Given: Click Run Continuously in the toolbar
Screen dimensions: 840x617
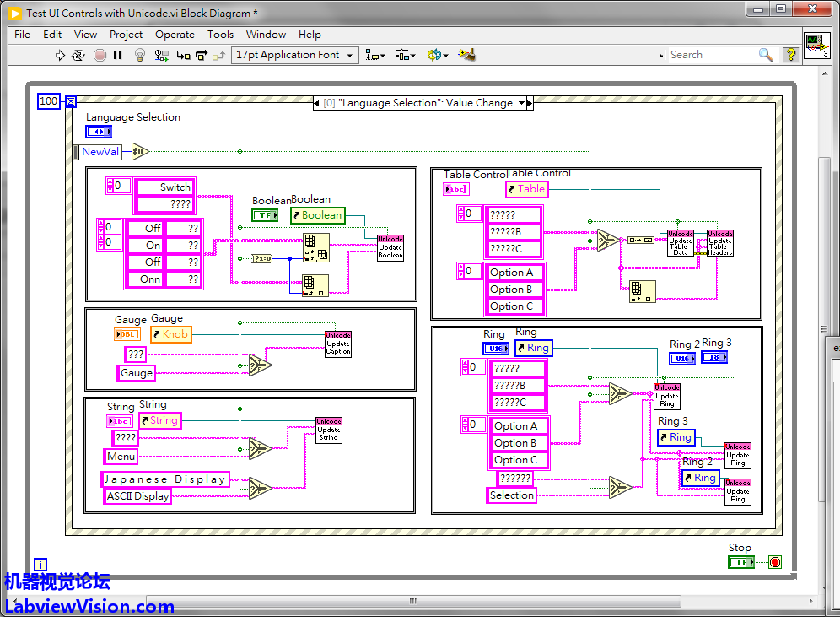Looking at the screenshot, I should point(78,55).
